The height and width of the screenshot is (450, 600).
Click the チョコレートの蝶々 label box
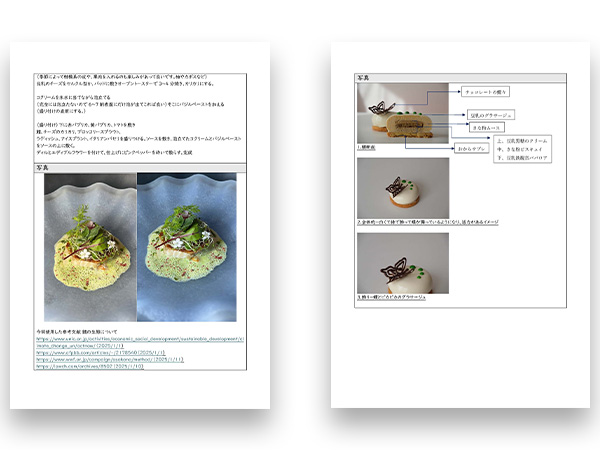[494, 91]
